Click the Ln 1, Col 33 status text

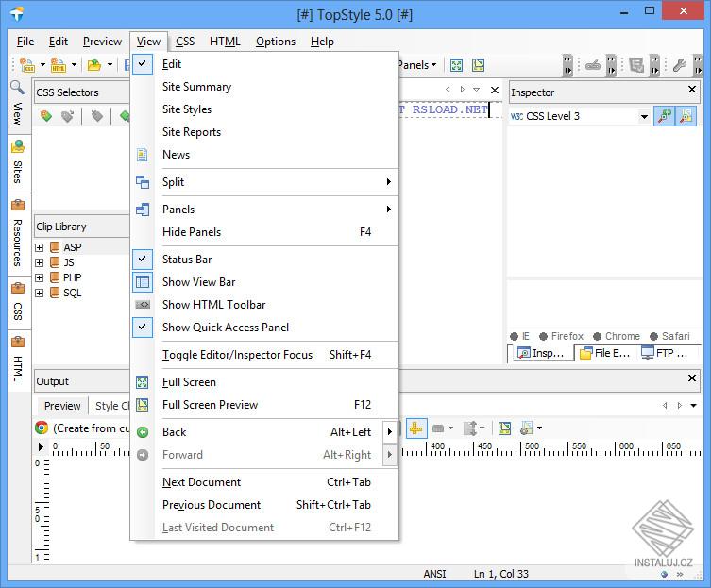[x=501, y=574]
